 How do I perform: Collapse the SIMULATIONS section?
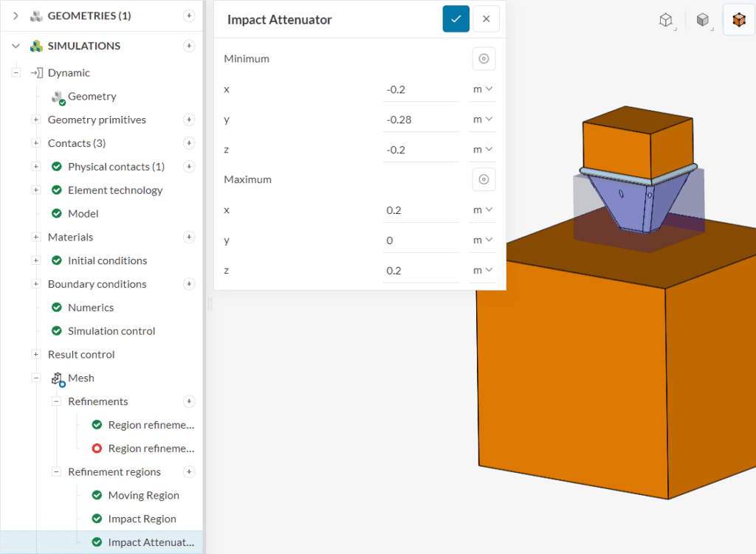click(16, 46)
